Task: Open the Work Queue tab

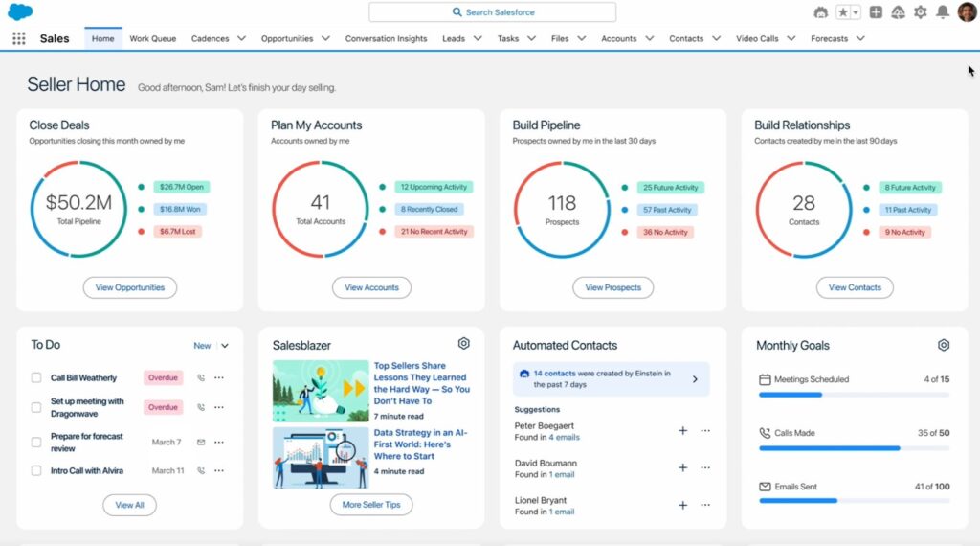Action: coord(152,38)
